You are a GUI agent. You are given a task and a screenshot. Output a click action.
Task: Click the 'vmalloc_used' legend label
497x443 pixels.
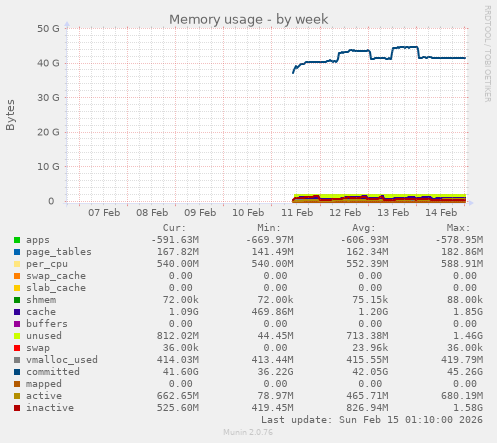click(x=62, y=360)
